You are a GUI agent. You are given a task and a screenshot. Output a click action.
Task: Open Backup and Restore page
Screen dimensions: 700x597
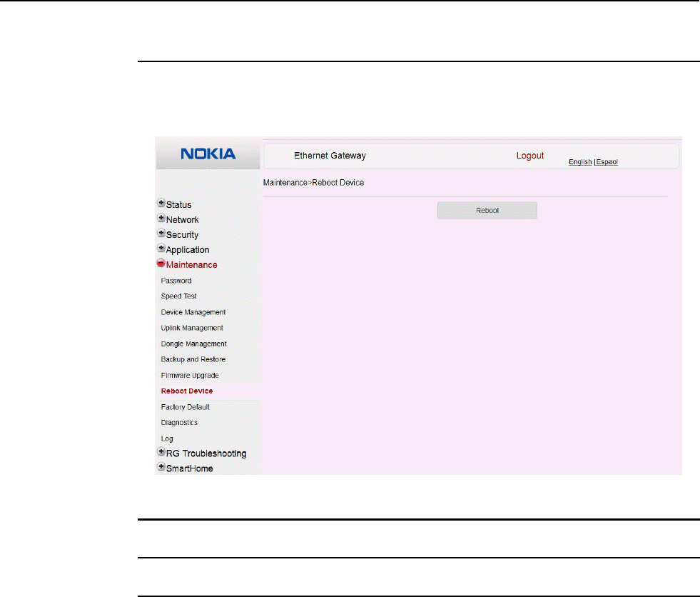click(193, 359)
